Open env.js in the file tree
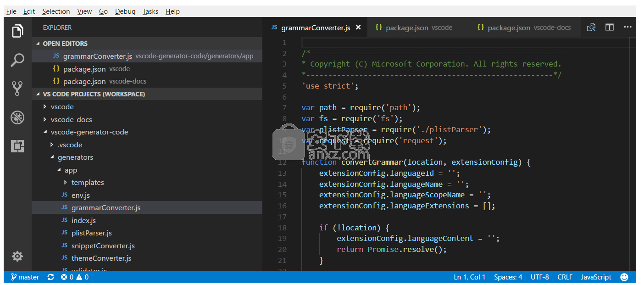 point(147,195)
